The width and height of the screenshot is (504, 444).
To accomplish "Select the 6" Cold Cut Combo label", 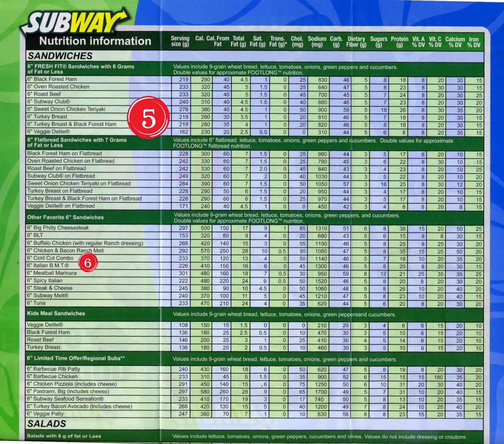I will [x=50, y=258].
